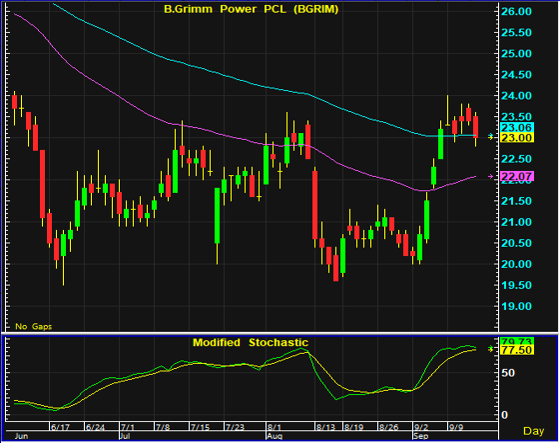Click the yellow 23.00 price label
Image resolution: width=560 pixels, height=443 pixels.
click(517, 138)
